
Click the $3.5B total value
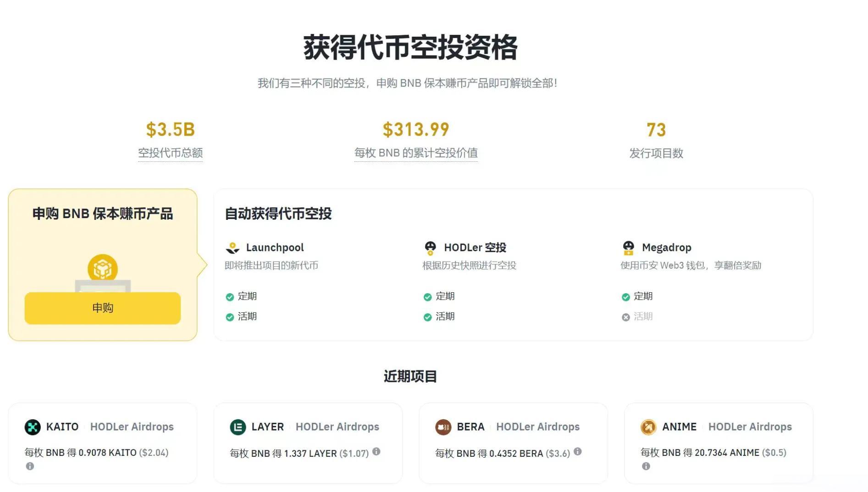pyautogui.click(x=170, y=130)
